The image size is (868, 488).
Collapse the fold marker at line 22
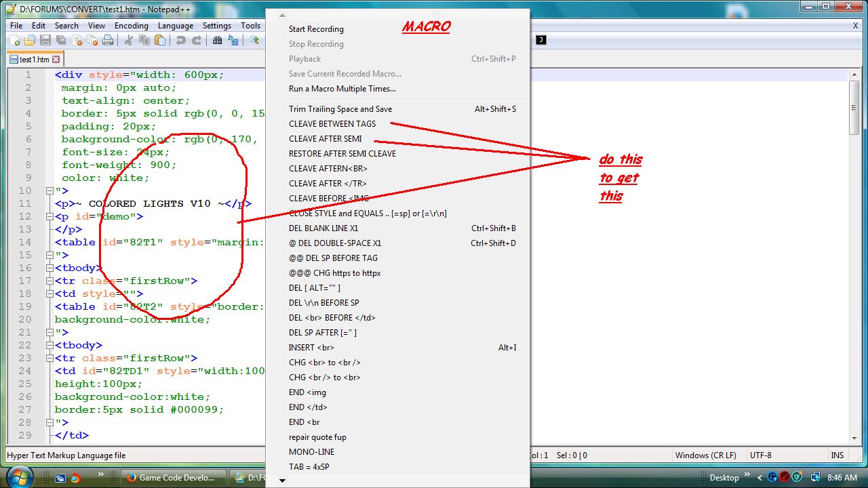coord(50,345)
